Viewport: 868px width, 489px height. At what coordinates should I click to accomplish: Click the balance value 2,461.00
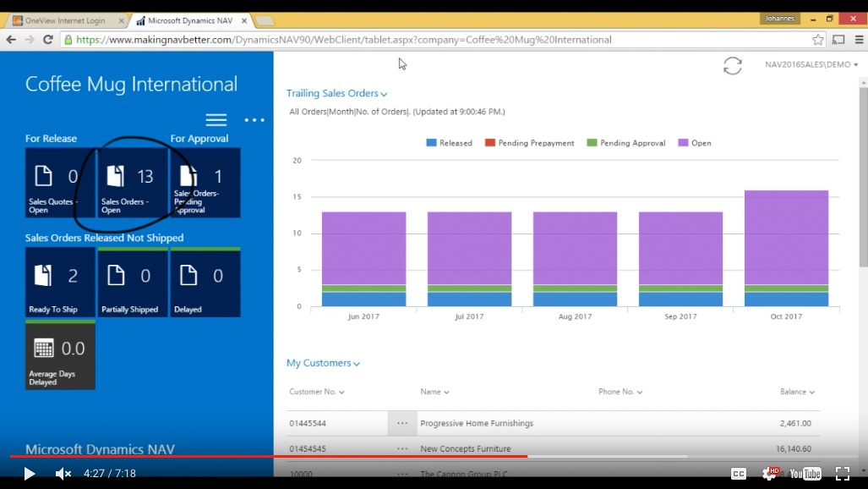[795, 423]
